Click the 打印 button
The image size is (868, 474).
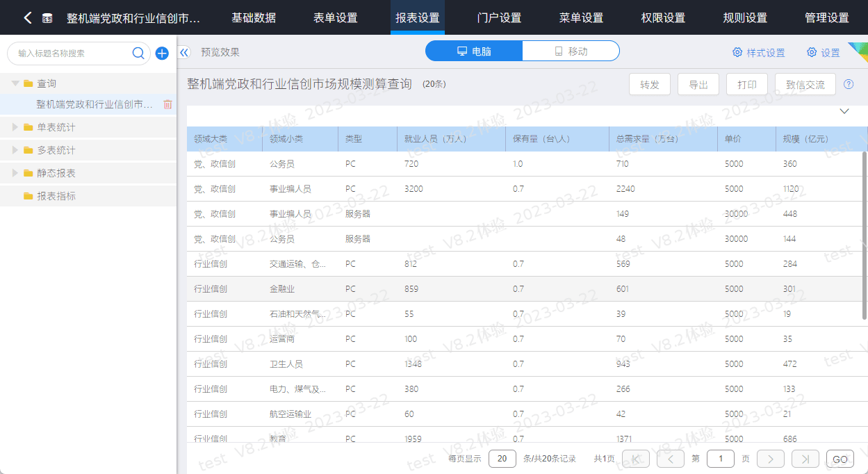747,84
